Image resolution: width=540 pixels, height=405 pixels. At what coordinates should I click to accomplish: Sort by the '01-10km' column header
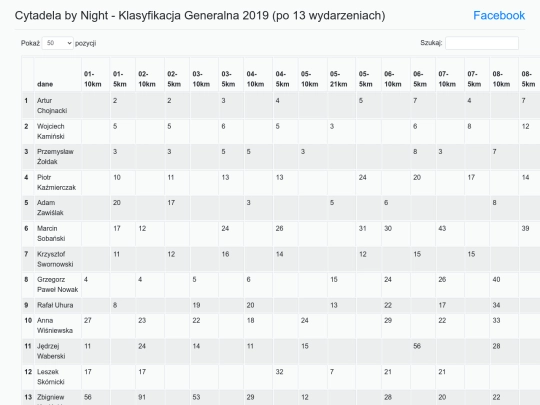tap(95, 74)
